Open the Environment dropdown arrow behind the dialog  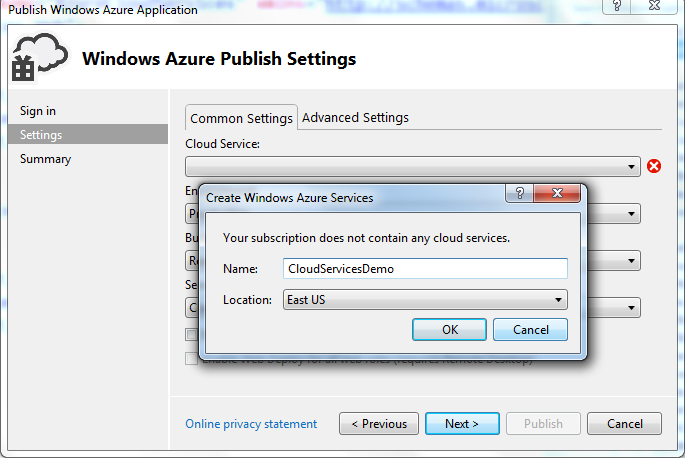631,214
